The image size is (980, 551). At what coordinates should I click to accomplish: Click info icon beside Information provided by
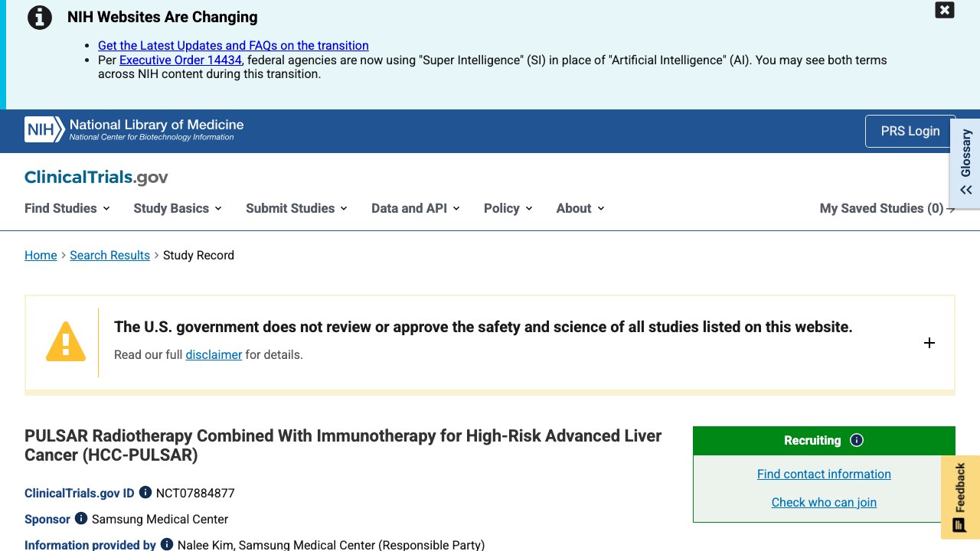pyautogui.click(x=167, y=545)
